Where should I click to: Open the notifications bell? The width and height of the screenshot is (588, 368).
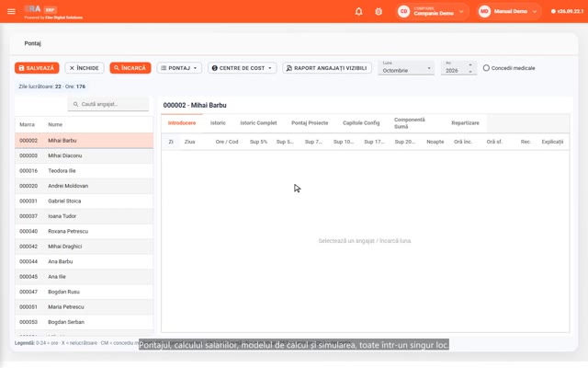pyautogui.click(x=359, y=11)
